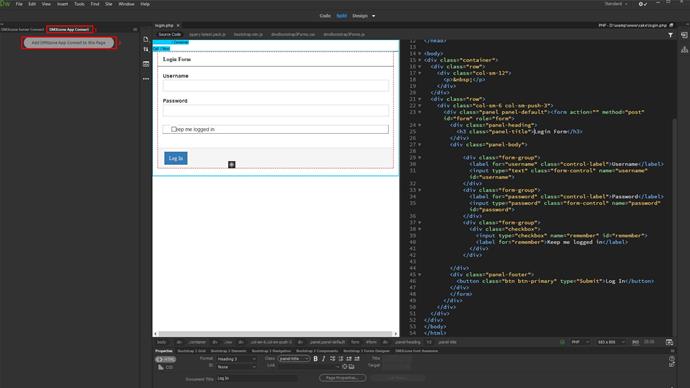690x388 pixels.
Task: Toggle the Keep me logged in checkbox
Action: tap(174, 129)
